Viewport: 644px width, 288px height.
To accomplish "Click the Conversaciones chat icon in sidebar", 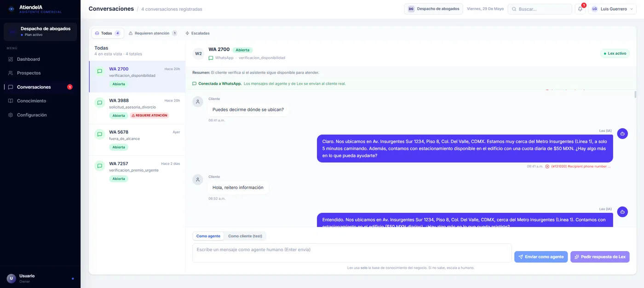I will pos(11,87).
